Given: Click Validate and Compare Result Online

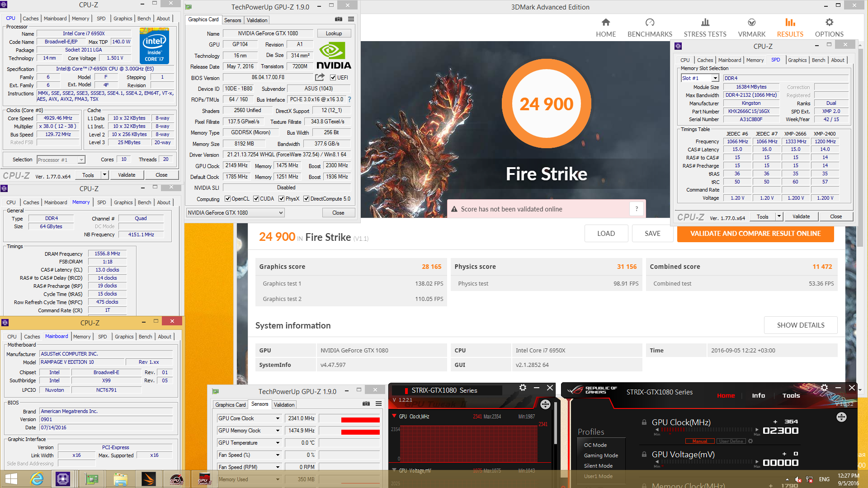Looking at the screenshot, I should pos(755,234).
